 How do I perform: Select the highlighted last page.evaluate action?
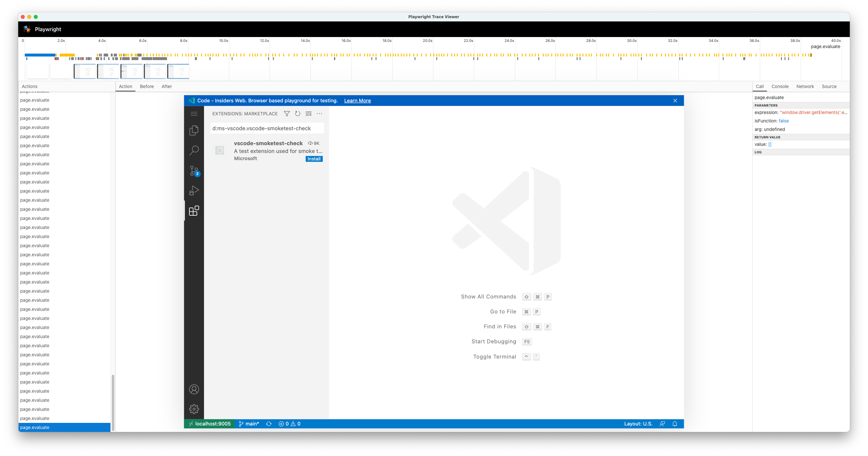tap(64, 428)
